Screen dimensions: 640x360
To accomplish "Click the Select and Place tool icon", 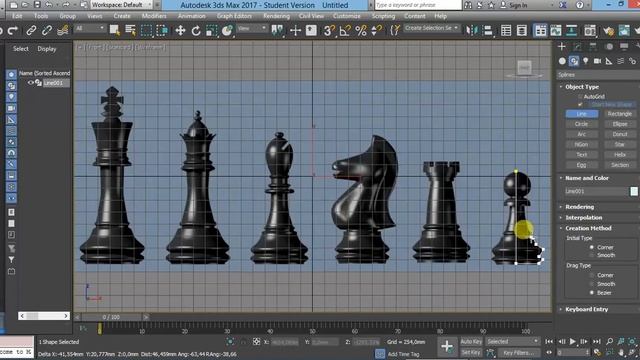I will [227, 31].
